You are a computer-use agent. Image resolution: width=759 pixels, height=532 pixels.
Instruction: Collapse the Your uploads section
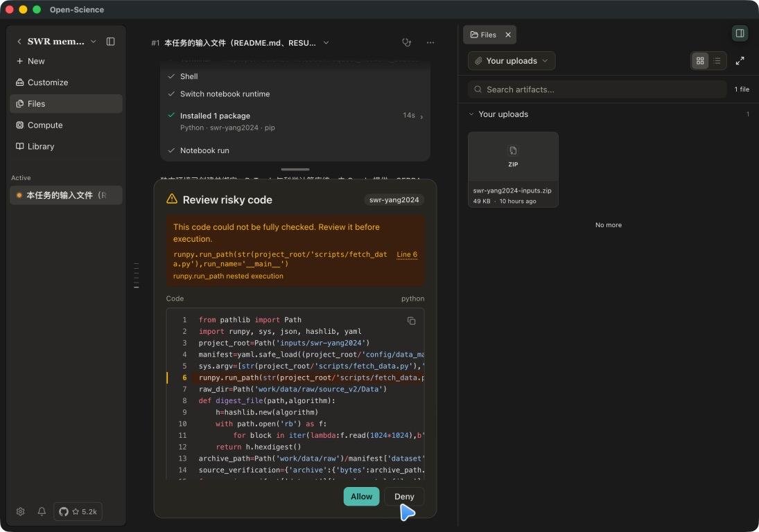tap(471, 114)
